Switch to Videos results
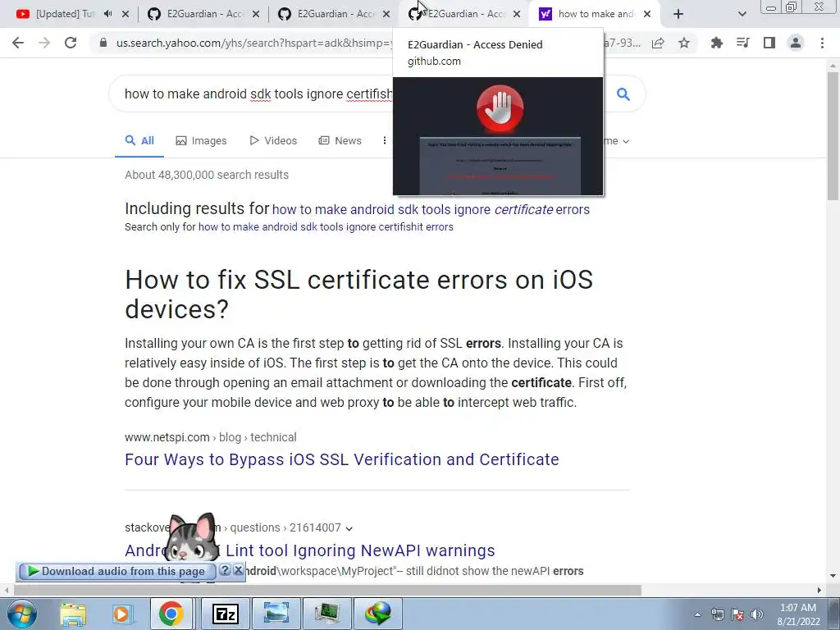 [x=273, y=141]
